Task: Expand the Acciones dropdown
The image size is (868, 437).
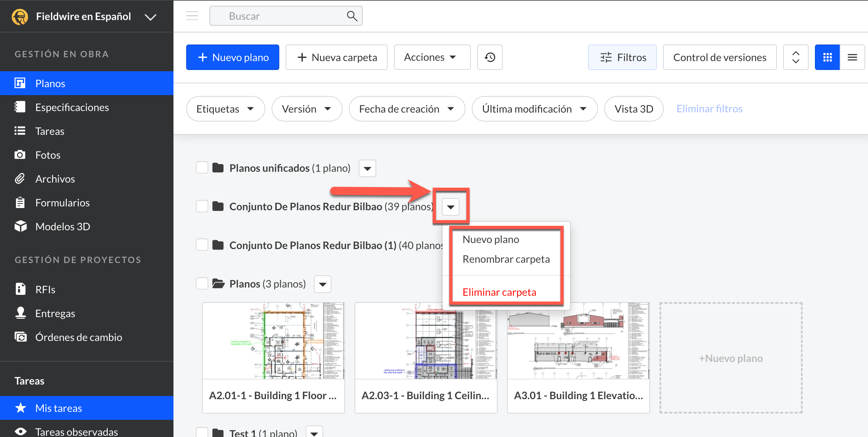Action: [x=432, y=57]
